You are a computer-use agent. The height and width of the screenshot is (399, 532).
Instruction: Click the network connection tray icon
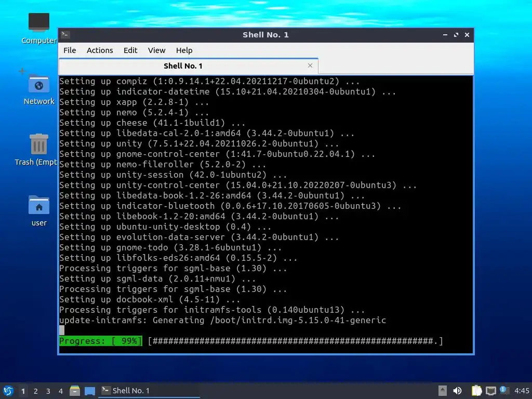coord(490,391)
